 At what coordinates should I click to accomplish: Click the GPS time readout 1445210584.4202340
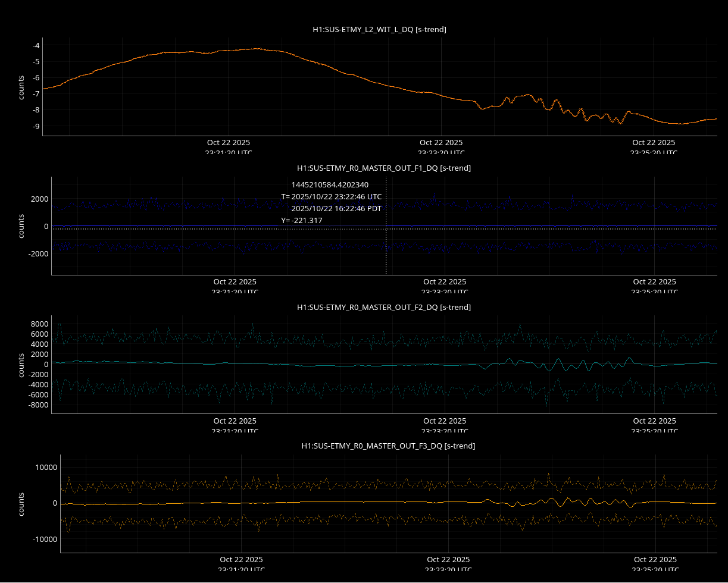tap(330, 184)
